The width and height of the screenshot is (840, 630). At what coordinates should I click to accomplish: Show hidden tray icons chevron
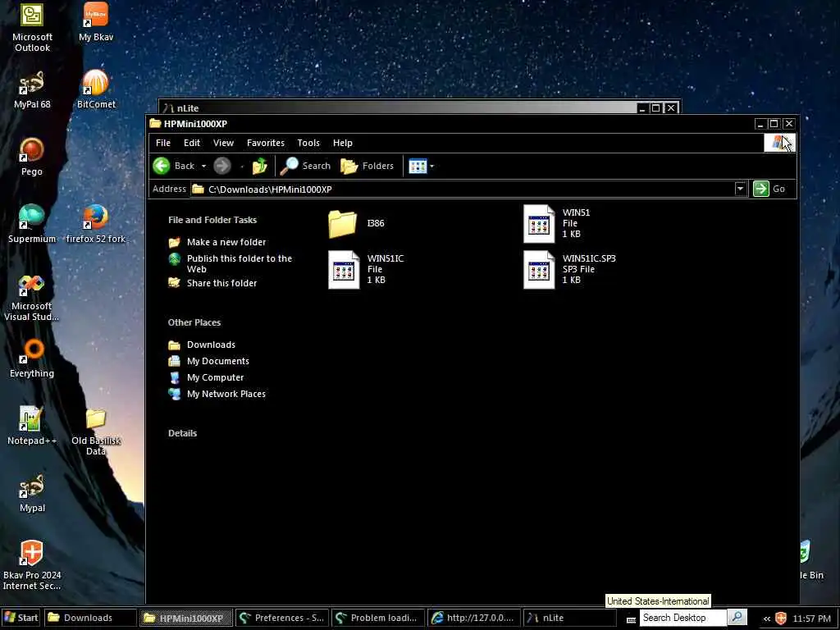tap(767, 619)
